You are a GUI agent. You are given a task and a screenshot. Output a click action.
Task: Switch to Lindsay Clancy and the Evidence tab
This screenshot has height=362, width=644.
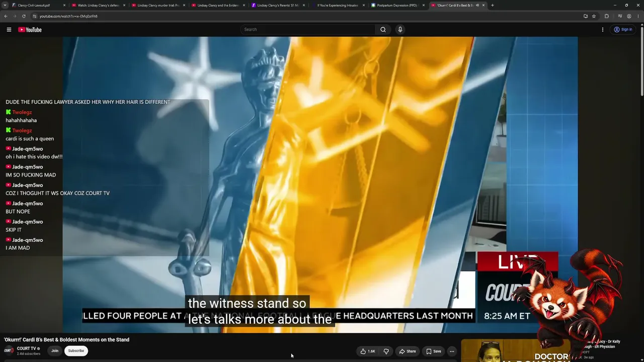point(218,6)
